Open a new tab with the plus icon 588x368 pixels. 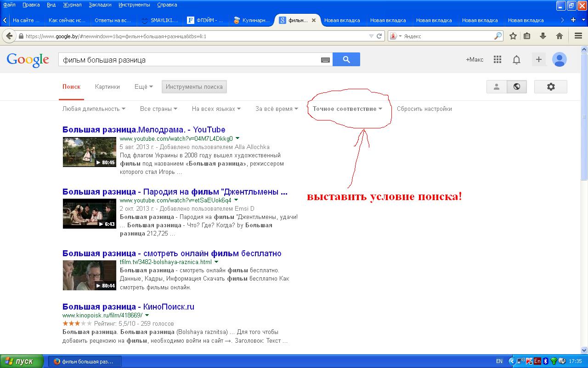573,20
